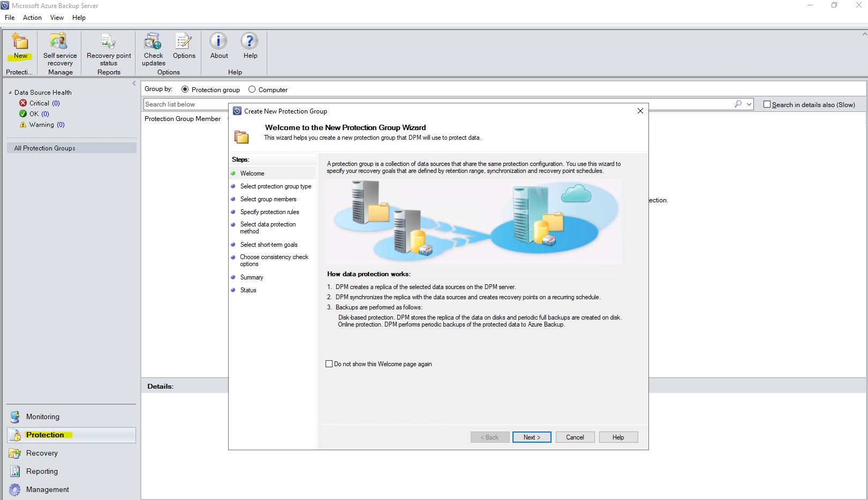Click the Protection Group Member column header
The width and height of the screenshot is (868, 500).
tap(183, 119)
